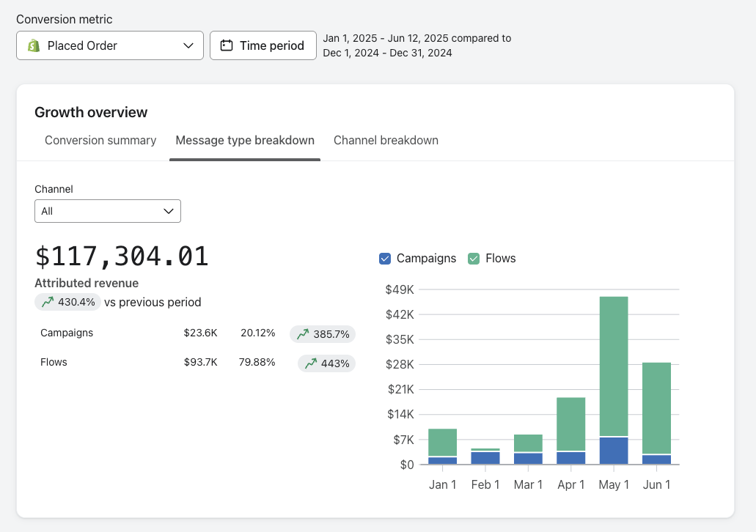Click the blue Campaigns bar for May 1
Screen dimensions: 756x532
(614, 451)
